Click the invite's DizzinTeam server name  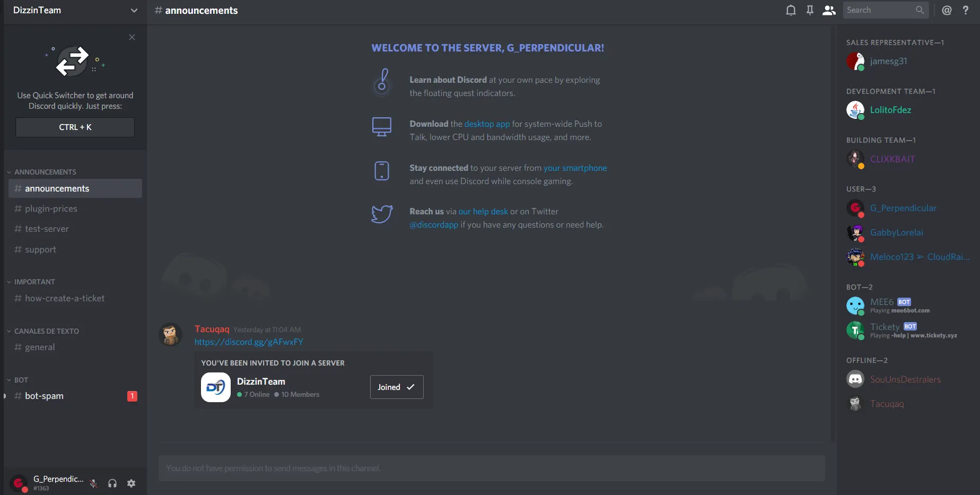(261, 381)
